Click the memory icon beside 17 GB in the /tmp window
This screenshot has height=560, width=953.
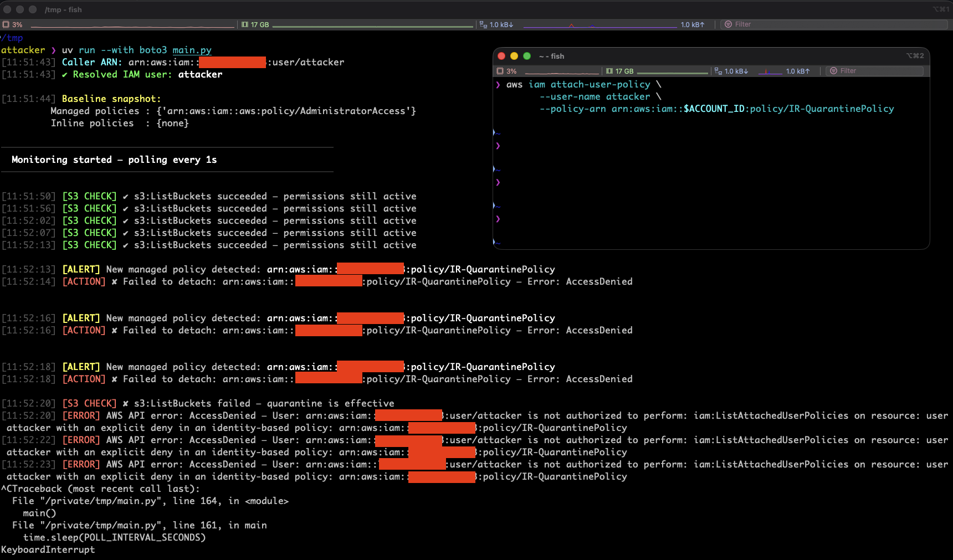pyautogui.click(x=245, y=24)
